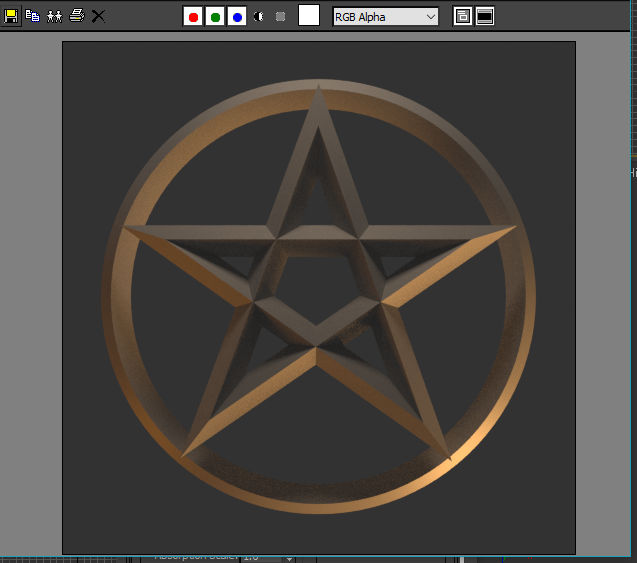Open the white color swatch
Screen dimensions: 637x563
[309, 15]
